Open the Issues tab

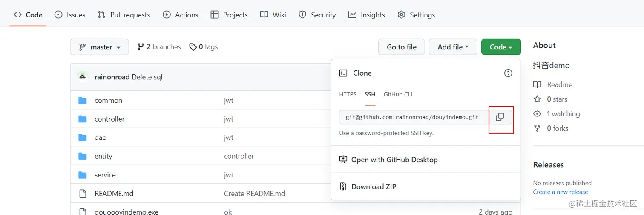click(70, 15)
